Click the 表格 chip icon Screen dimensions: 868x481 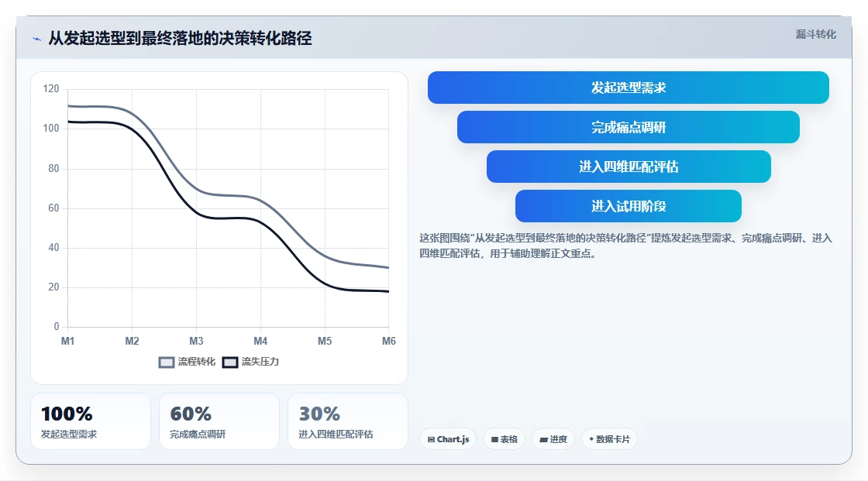pos(495,439)
